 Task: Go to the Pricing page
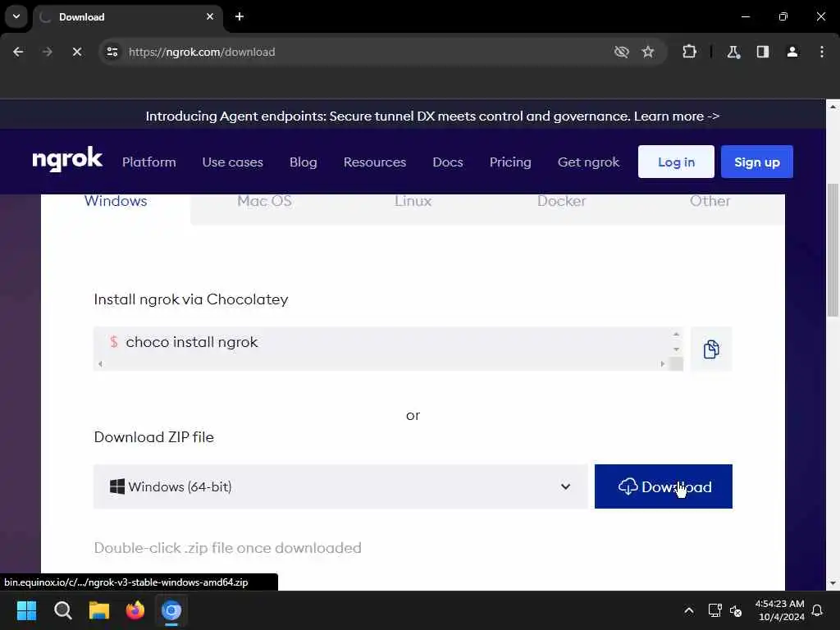(510, 162)
